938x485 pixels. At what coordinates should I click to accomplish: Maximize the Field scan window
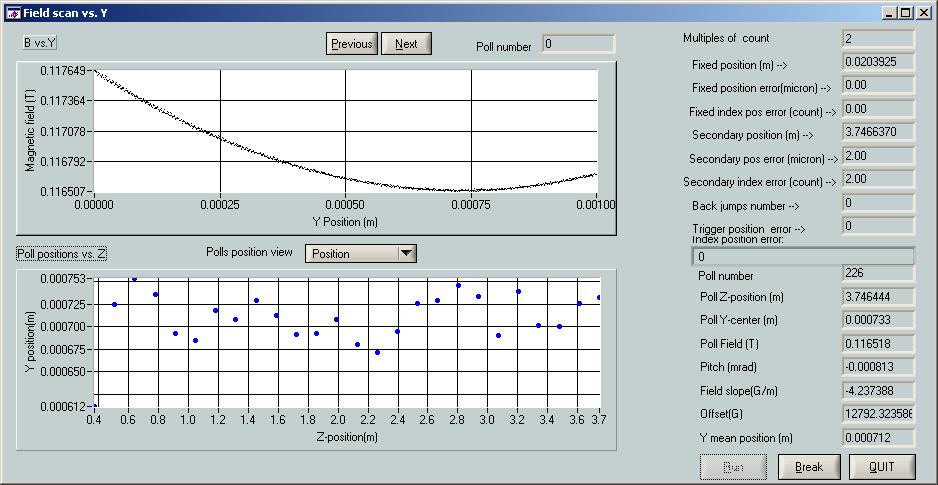click(906, 13)
